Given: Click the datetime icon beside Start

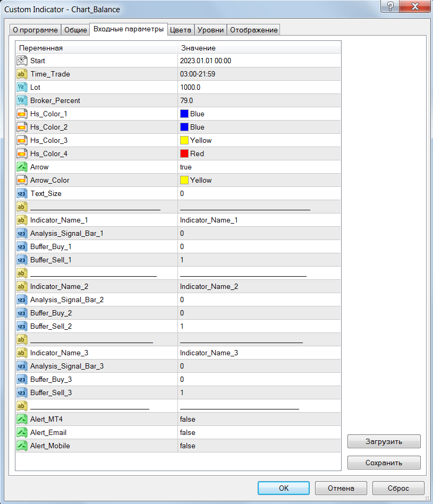Looking at the screenshot, I should (22, 61).
